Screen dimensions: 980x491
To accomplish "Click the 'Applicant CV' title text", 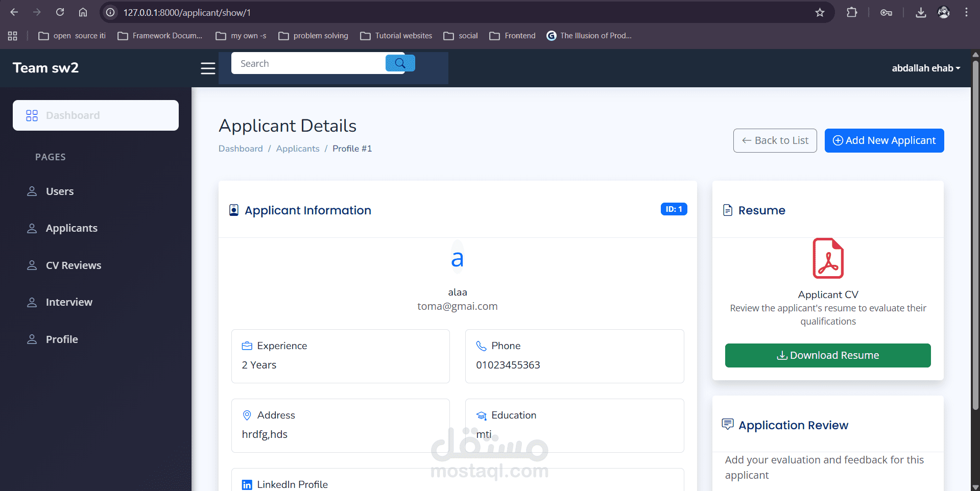I will (828, 294).
